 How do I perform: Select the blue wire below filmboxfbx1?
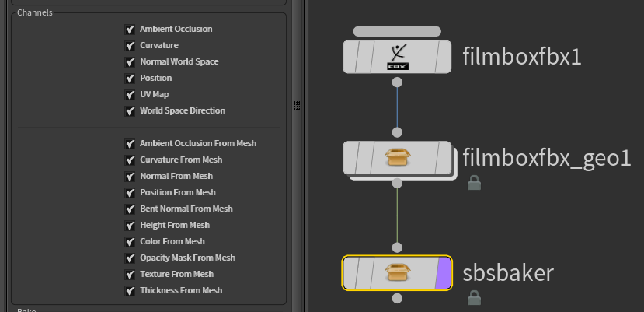[x=397, y=107]
